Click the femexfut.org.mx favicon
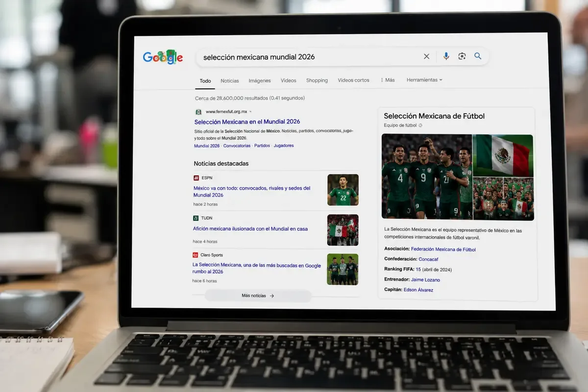Viewport: 588px width, 392px height. point(198,112)
